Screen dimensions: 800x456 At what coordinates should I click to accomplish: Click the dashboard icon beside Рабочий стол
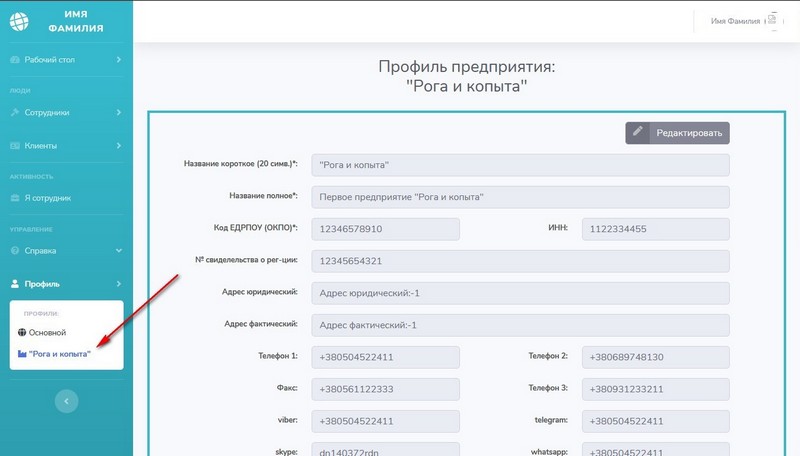pyautogui.click(x=15, y=60)
